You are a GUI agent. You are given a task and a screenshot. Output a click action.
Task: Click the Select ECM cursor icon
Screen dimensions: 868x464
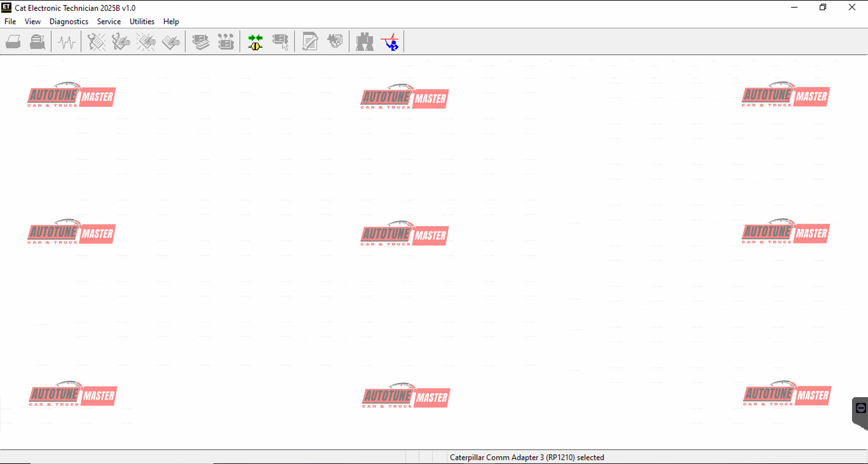tap(281, 42)
